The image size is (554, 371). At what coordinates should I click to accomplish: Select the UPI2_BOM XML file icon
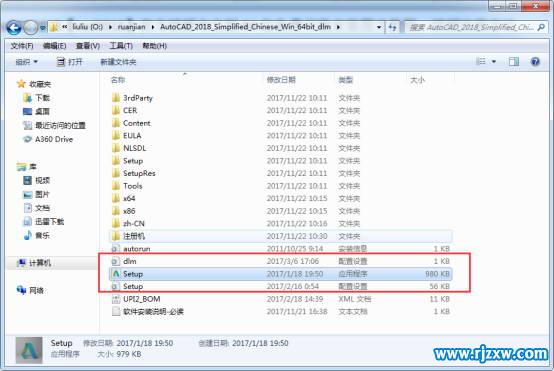point(116,299)
